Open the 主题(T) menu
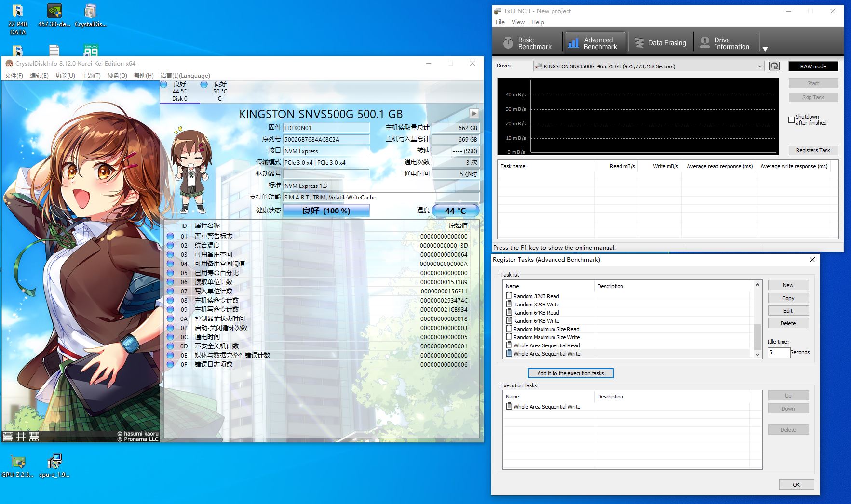 tap(91, 75)
